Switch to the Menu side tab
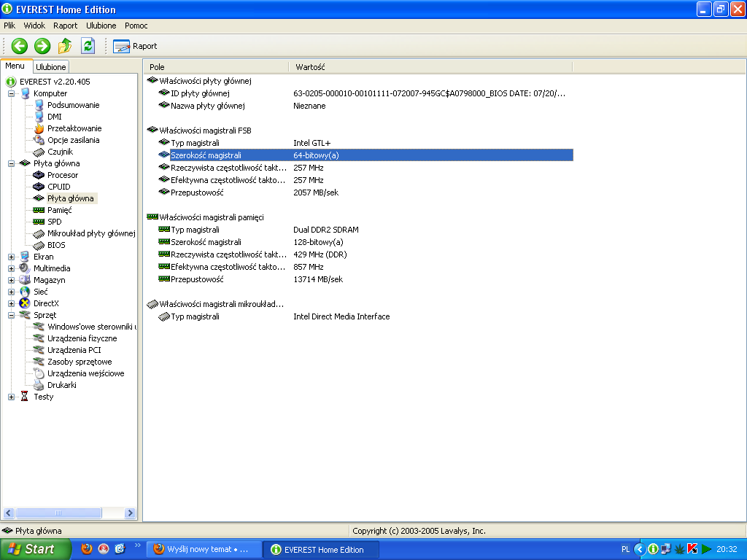The image size is (747, 560). point(15,66)
